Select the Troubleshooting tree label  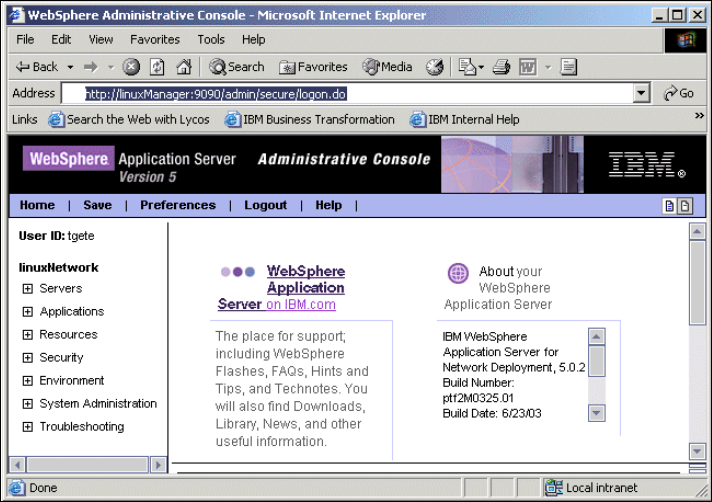(82, 427)
